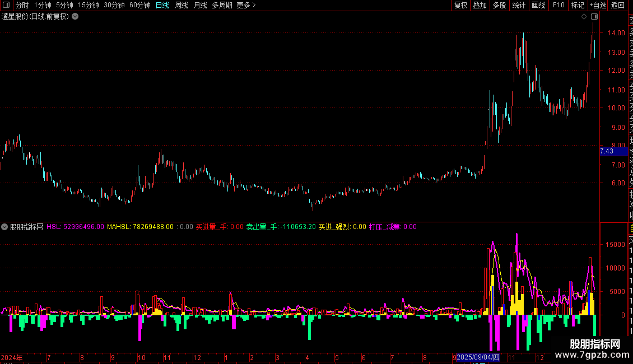Open 多周期 multi-period view
Image resolution: width=633 pixels, height=364 pixels.
222,5
